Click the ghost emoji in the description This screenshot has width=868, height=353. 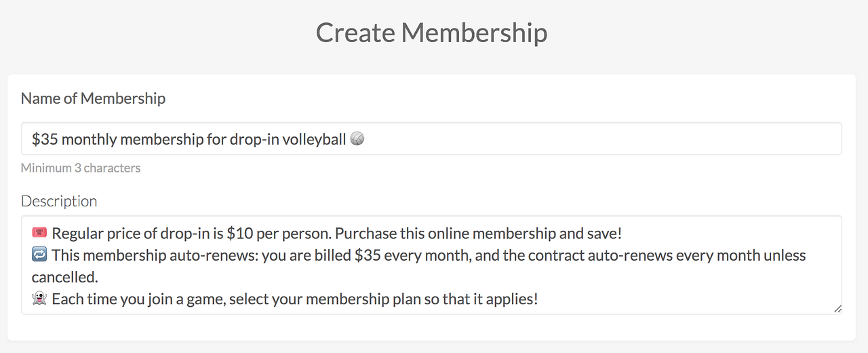(x=39, y=299)
